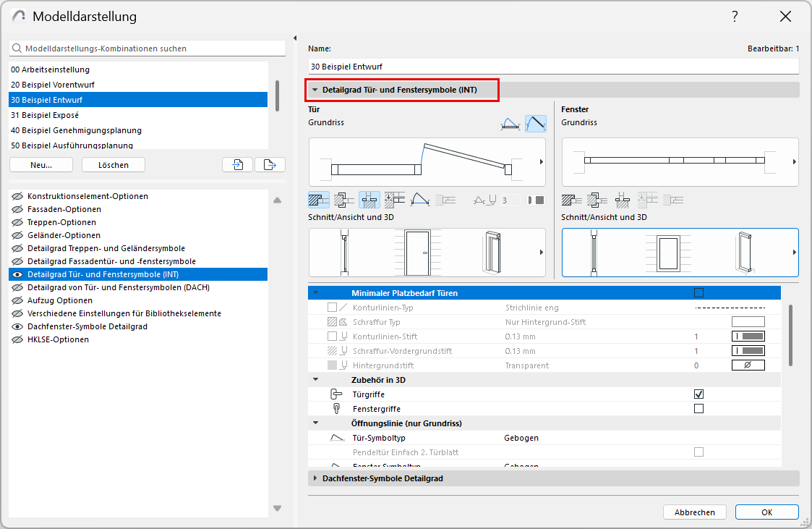
Task: Expand the Dachfenster-Symbole Detailgrad panel
Action: pos(315,478)
